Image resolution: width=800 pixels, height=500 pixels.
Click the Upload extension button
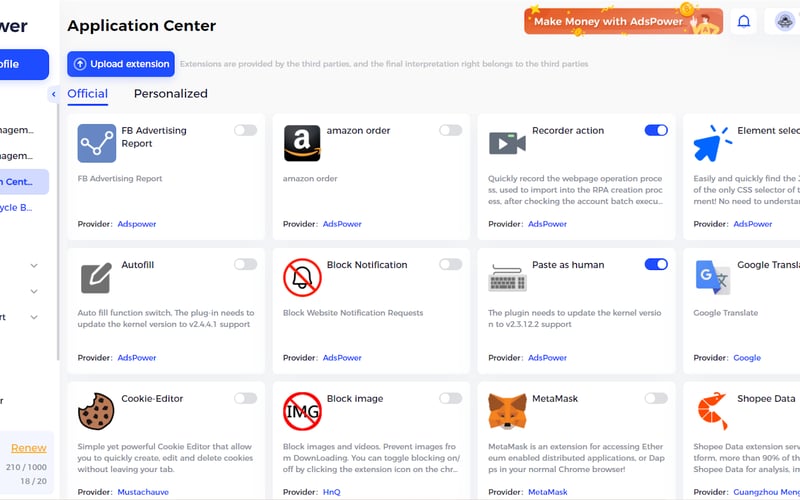tap(121, 64)
